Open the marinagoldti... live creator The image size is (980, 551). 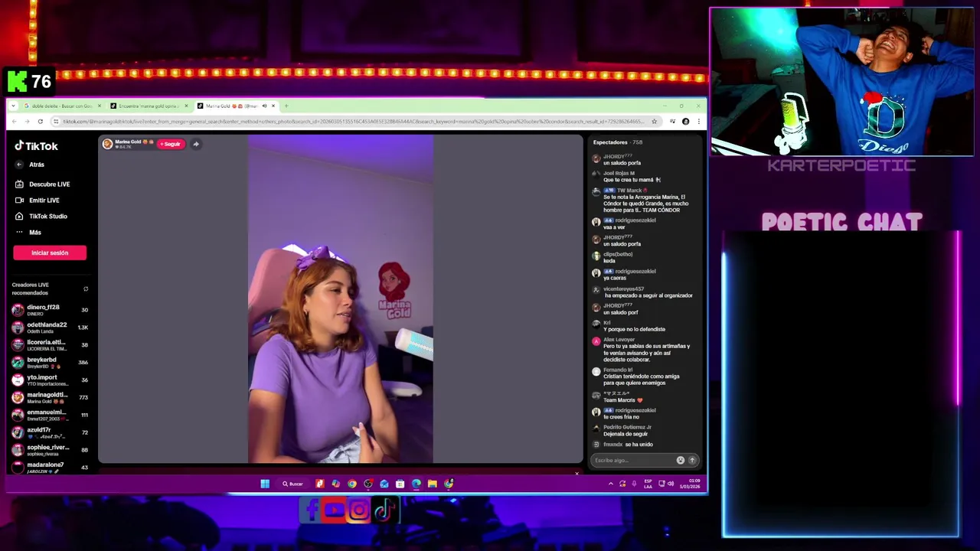tap(50, 397)
